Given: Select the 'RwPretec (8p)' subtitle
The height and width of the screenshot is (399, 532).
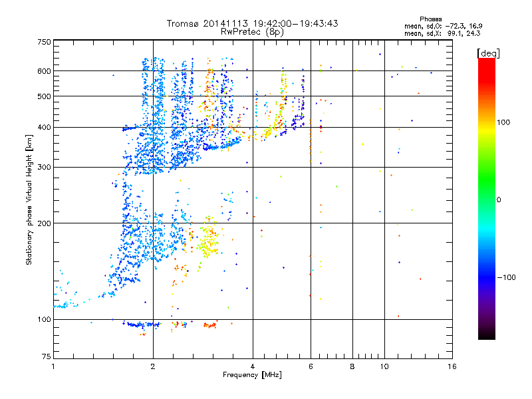Looking at the screenshot, I should point(252,32).
